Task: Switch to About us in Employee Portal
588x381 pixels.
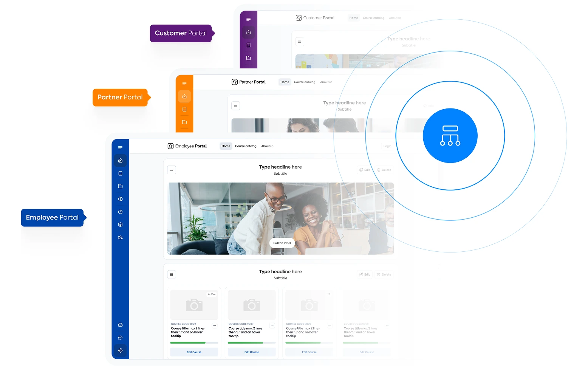Action: coord(267,146)
